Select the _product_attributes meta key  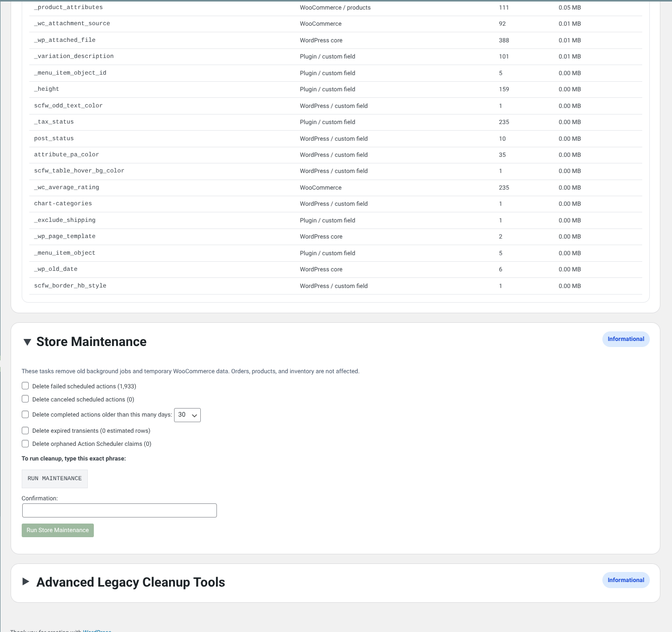[x=68, y=8]
